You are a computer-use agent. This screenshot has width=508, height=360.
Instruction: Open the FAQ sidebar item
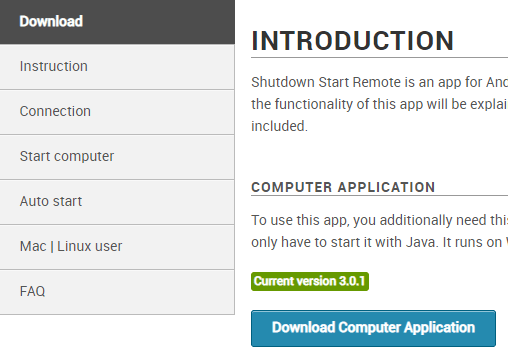coord(117,292)
